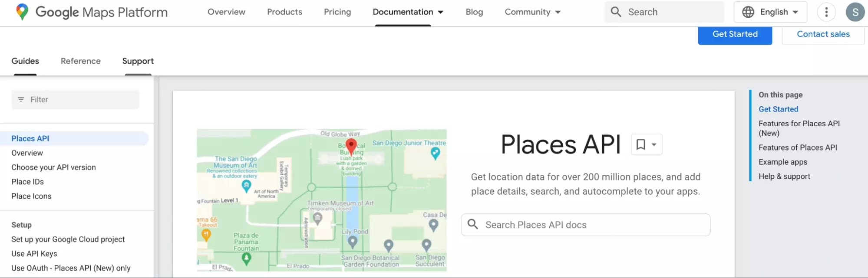Open Set up your Google Cloud project
Screen dimensions: 868x278
68,239
